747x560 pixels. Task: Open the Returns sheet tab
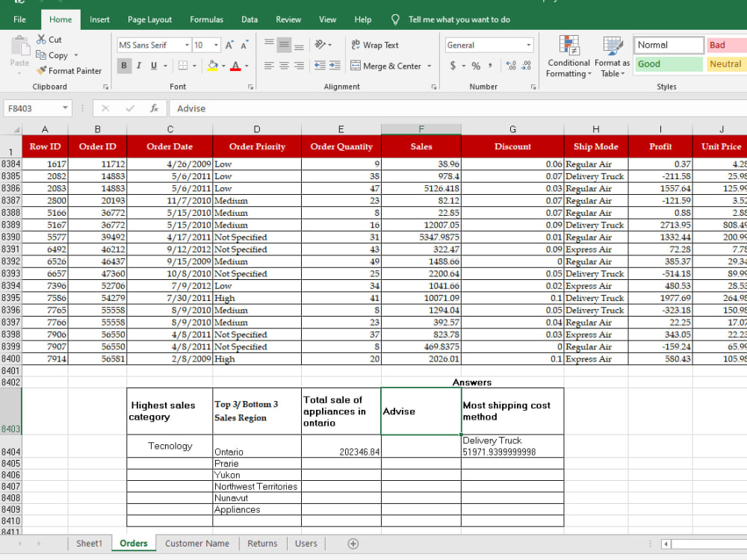click(262, 544)
